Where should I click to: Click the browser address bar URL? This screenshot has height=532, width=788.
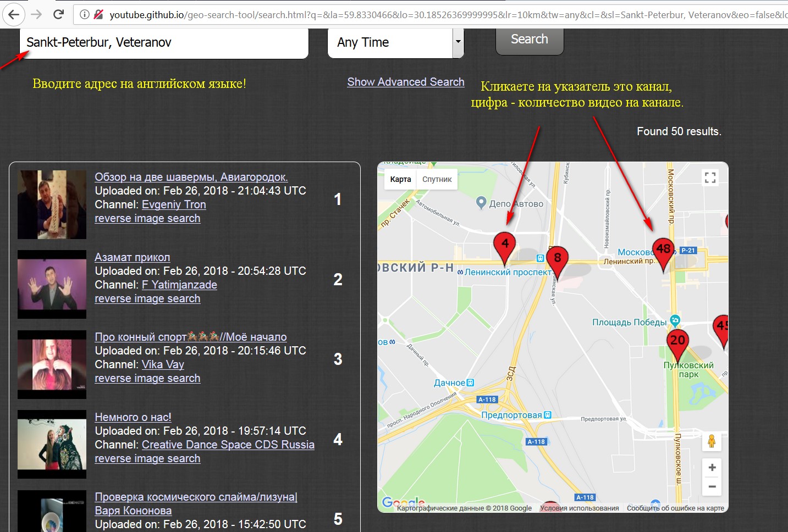tap(448, 15)
